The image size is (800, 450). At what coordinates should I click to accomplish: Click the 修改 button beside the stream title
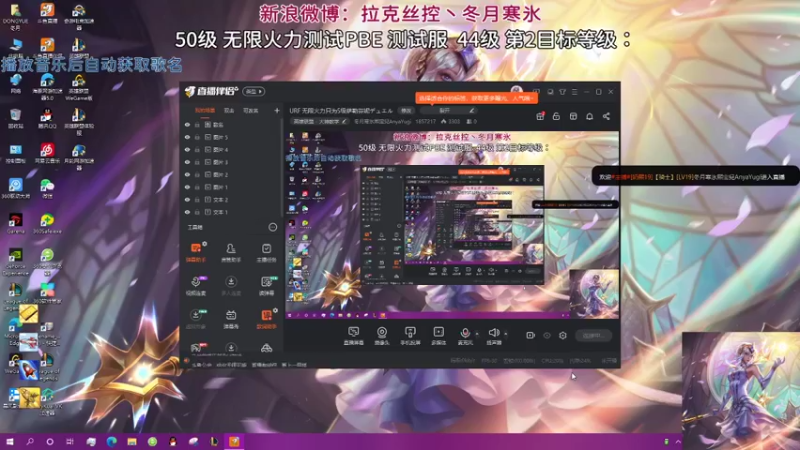click(x=406, y=110)
